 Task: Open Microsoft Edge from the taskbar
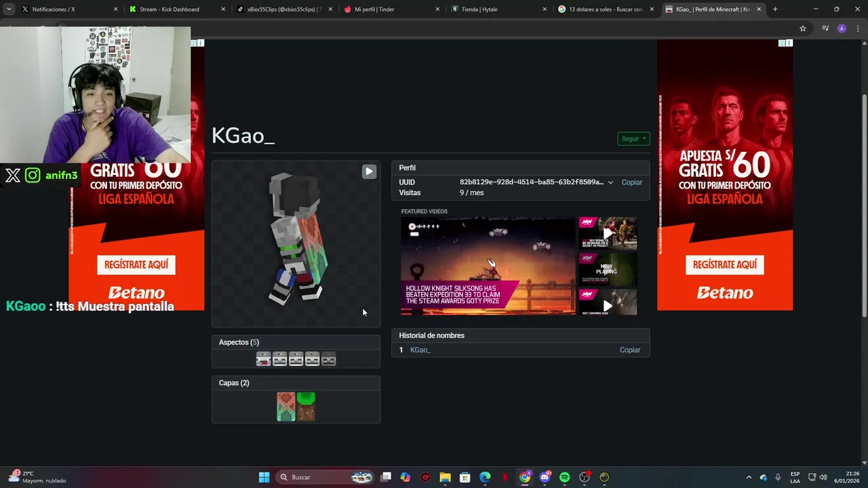485,477
